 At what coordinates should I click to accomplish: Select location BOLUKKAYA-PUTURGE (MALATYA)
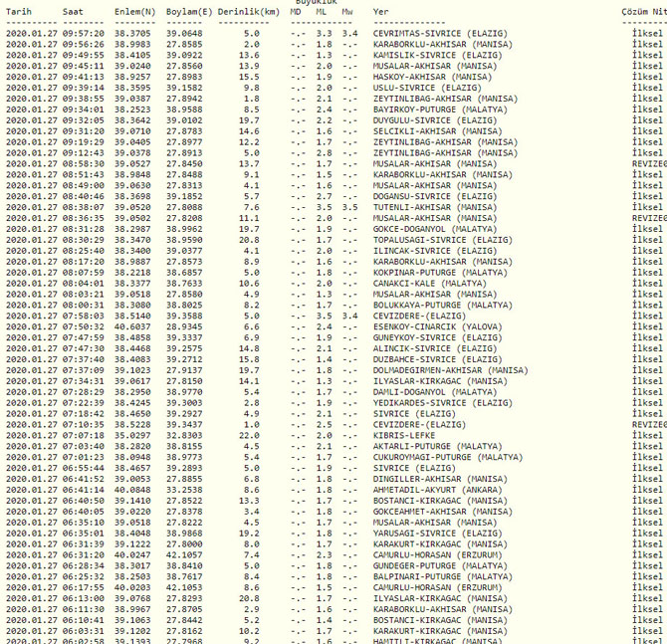(443, 306)
